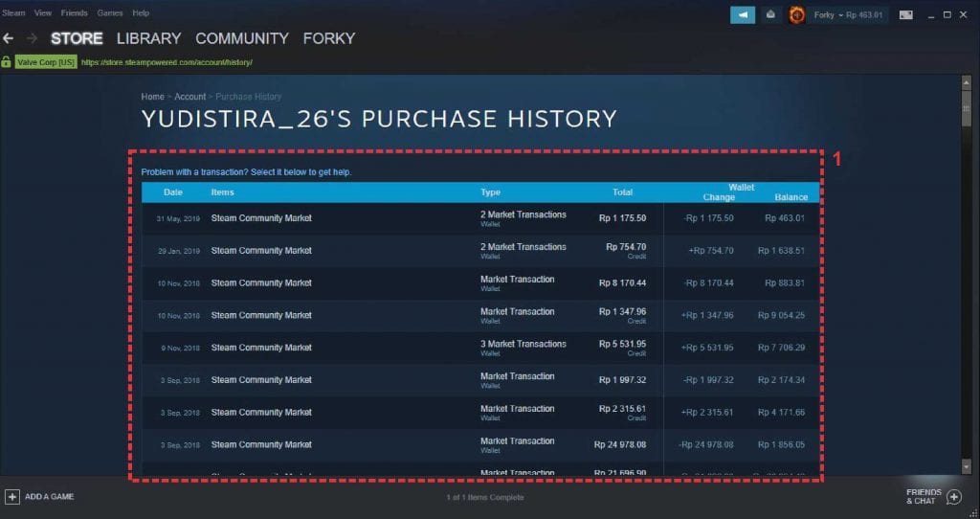Screen dimensions: 980x519
Task: Click the date 31 May, 2019
Action: point(178,219)
